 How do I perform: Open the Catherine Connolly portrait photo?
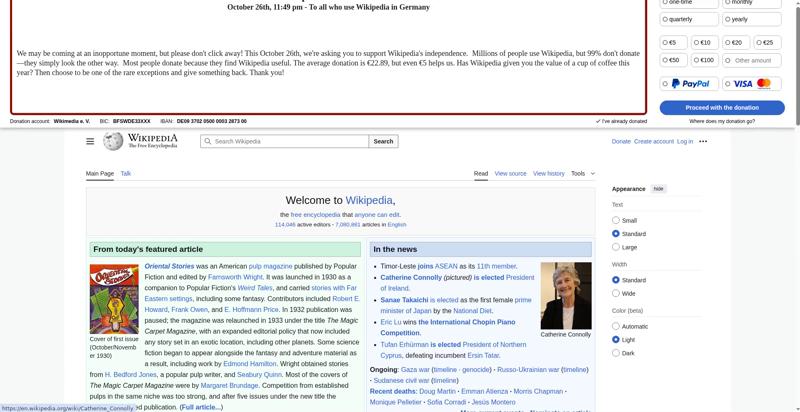[565, 296]
